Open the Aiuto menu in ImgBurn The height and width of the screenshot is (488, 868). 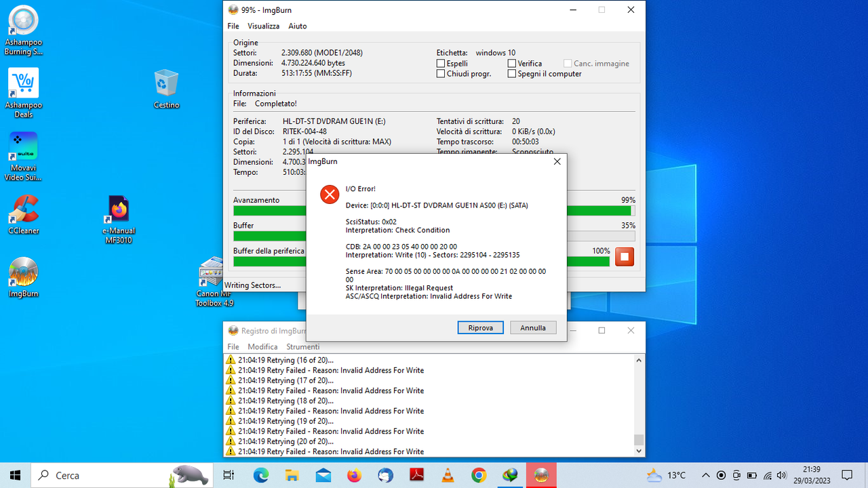[298, 26]
